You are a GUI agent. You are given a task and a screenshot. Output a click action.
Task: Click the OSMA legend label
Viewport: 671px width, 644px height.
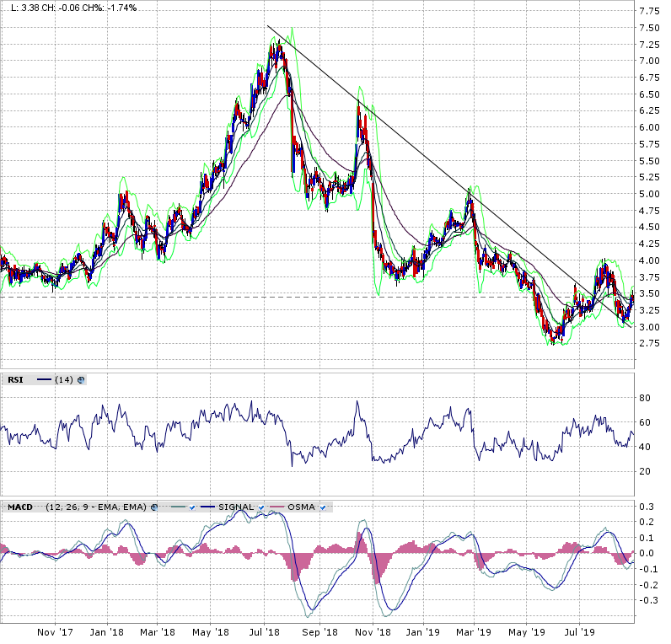(301, 507)
